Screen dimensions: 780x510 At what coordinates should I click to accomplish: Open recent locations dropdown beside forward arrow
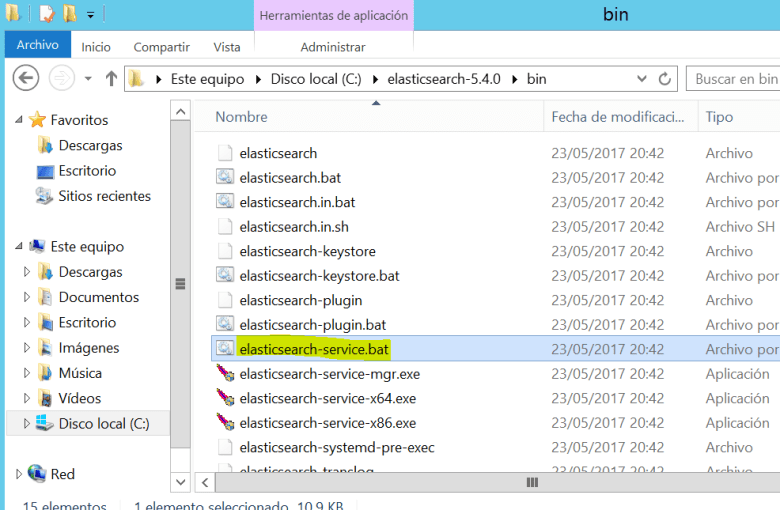tap(88, 79)
